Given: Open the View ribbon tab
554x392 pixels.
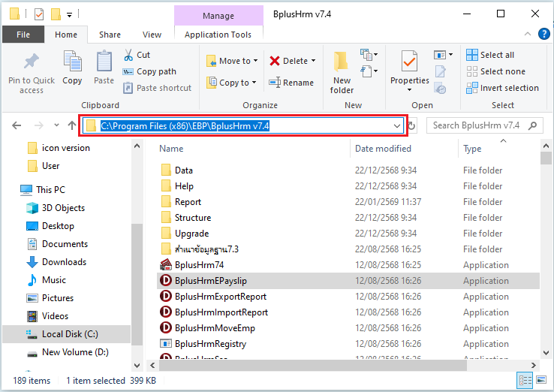Looking at the screenshot, I should (x=152, y=35).
